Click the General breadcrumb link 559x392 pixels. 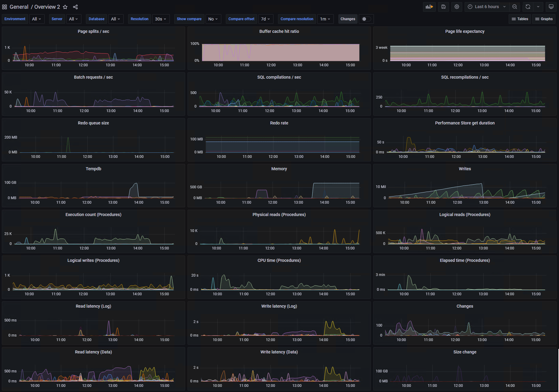(19, 7)
